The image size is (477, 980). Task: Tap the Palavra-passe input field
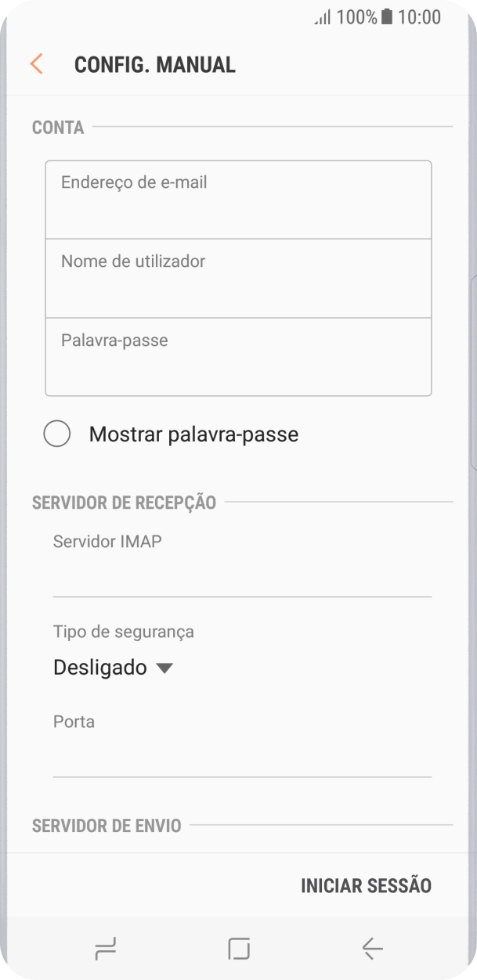click(x=238, y=356)
